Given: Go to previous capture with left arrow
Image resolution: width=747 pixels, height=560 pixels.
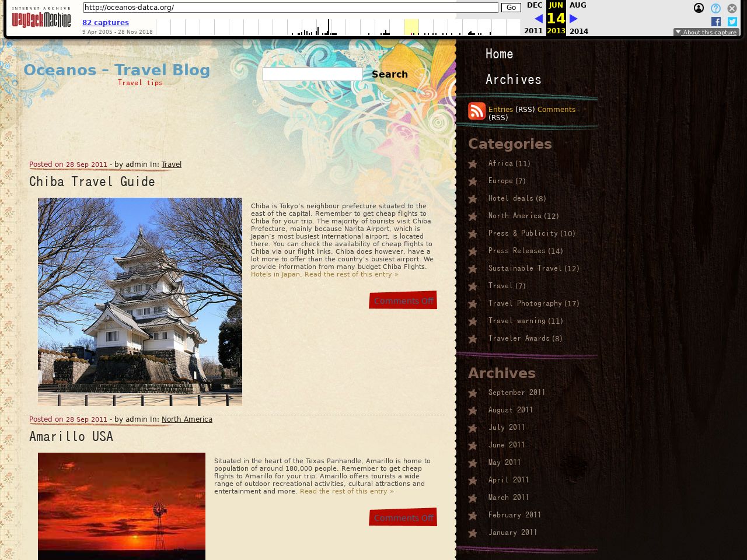Looking at the screenshot, I should pos(538,19).
